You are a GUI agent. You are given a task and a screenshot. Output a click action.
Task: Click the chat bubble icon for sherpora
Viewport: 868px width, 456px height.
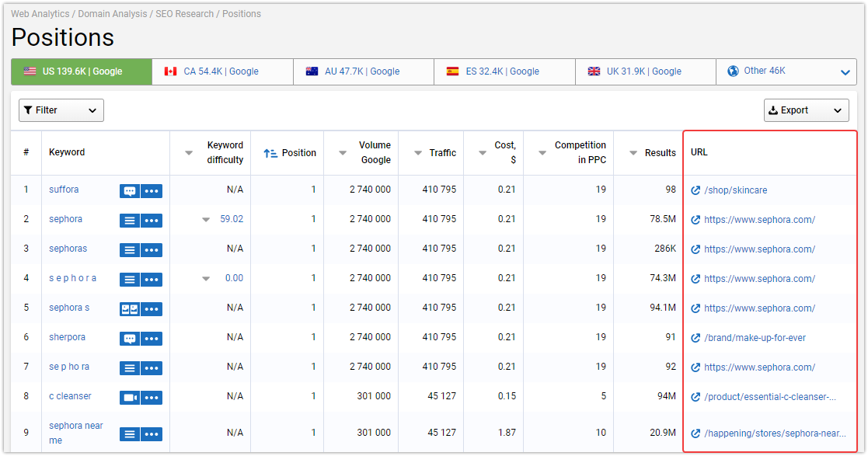pyautogui.click(x=130, y=339)
